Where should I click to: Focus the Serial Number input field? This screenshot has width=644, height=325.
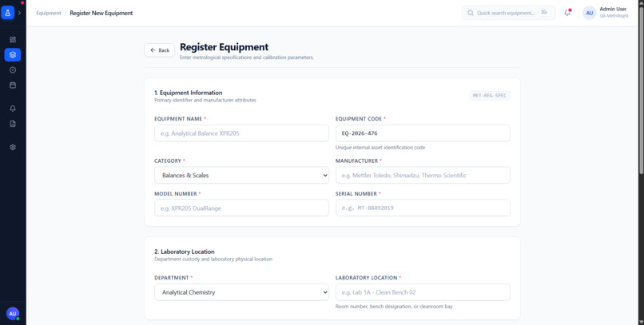click(x=423, y=208)
